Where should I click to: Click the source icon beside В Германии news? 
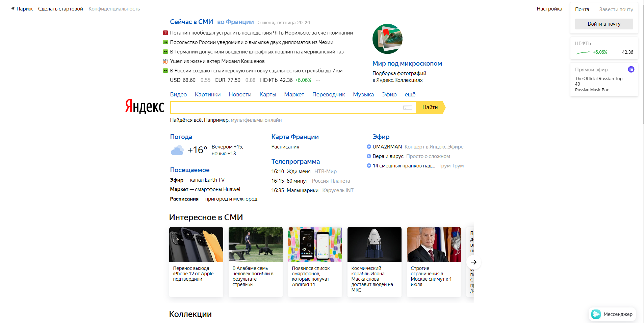[x=165, y=52]
